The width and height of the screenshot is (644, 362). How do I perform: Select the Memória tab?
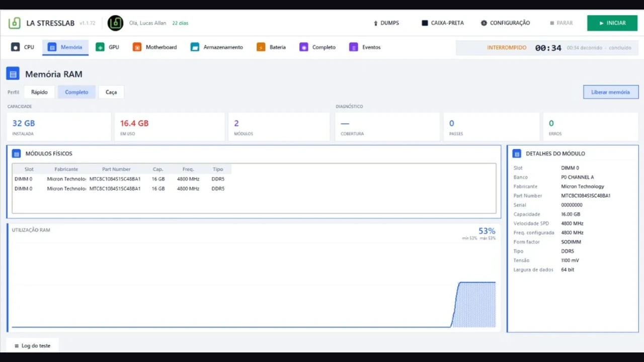tap(65, 47)
